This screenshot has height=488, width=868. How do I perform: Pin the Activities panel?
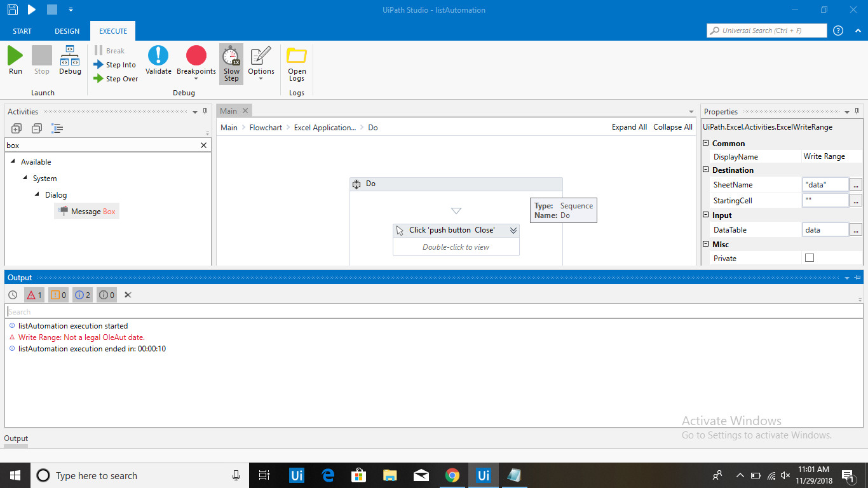[x=205, y=111]
